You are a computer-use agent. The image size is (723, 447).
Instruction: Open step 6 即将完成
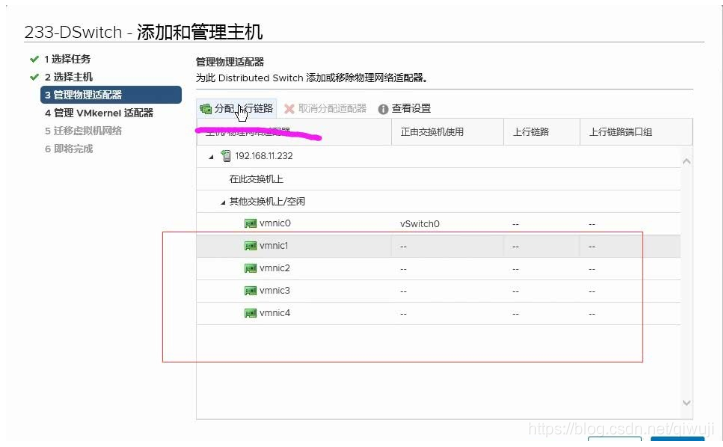(x=69, y=149)
